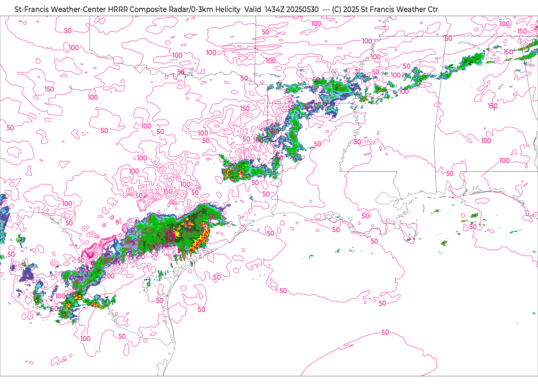Image resolution: width=538 pixels, height=392 pixels.
Task: Click the "200" helicity contour label
Action: (x=109, y=276)
